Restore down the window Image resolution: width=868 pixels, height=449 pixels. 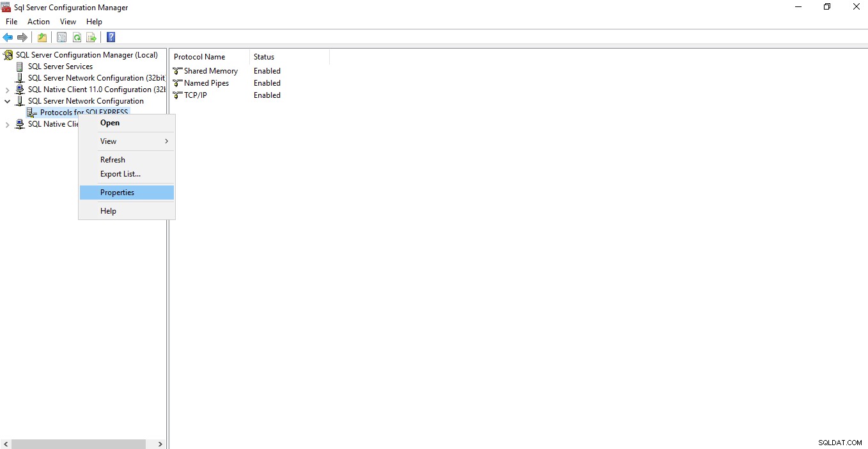(x=827, y=7)
